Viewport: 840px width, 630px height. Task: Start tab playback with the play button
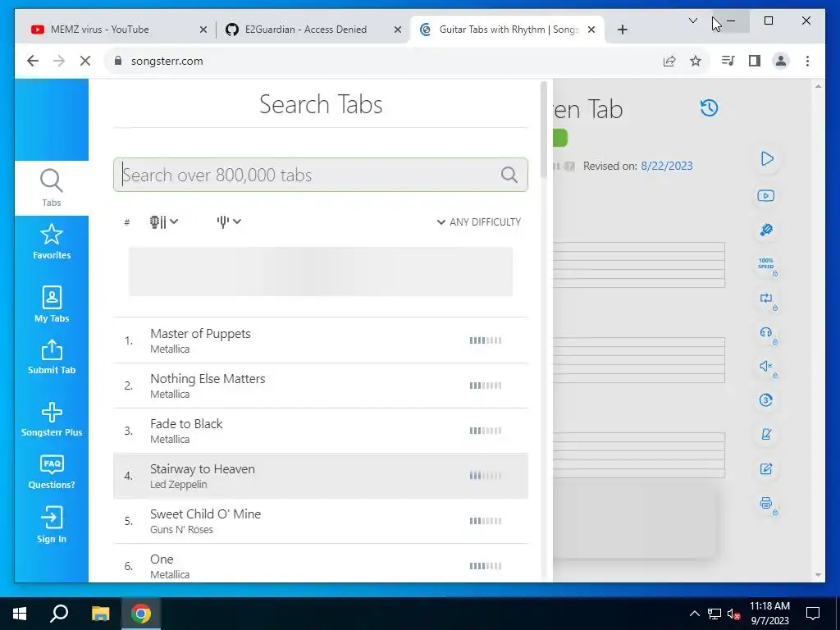coord(767,159)
